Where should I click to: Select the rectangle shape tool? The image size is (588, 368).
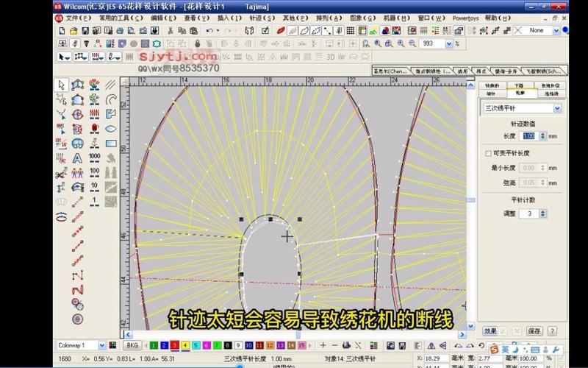(x=111, y=144)
